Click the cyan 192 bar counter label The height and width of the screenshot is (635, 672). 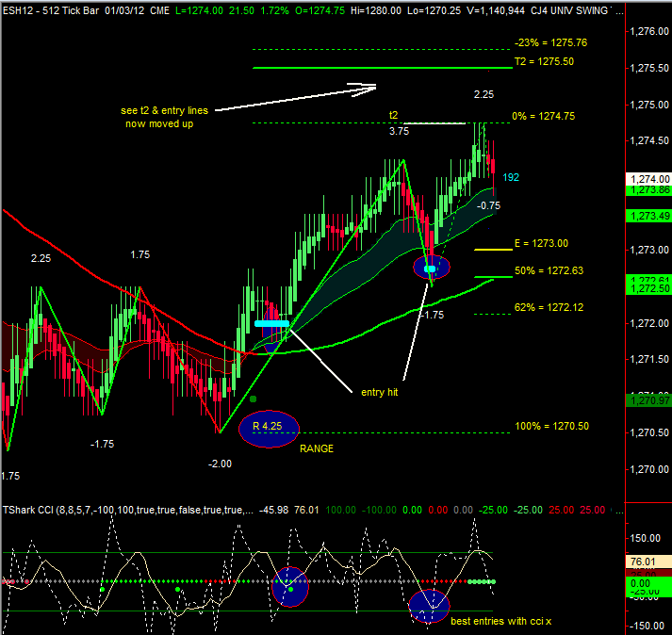(511, 176)
